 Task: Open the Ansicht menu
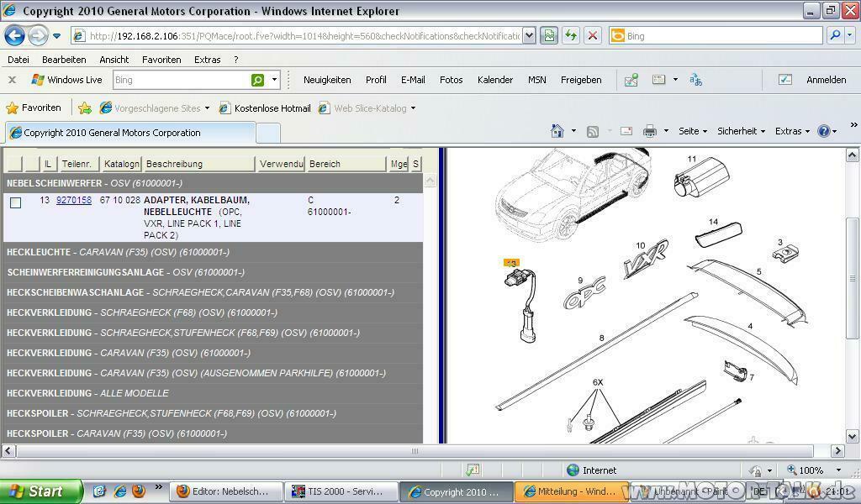click(x=114, y=60)
